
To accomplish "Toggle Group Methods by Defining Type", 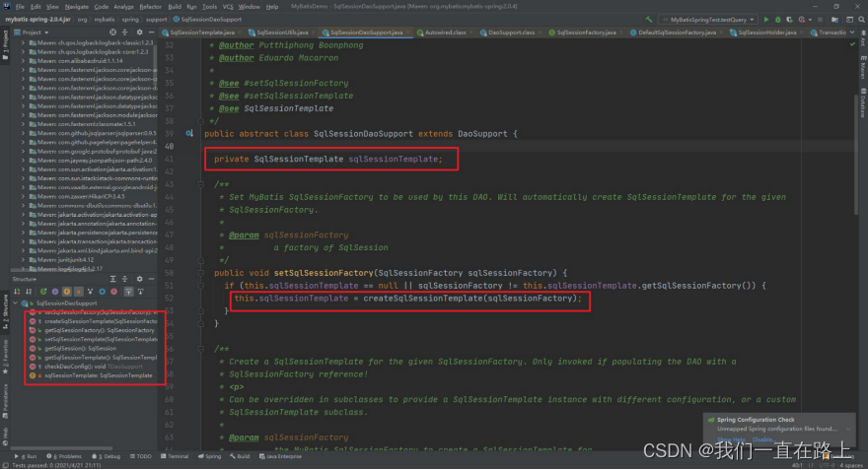I will point(43,292).
